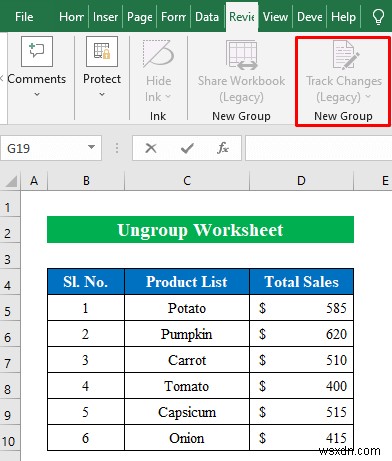Select serial number 6 cell
The height and width of the screenshot is (461, 392).
(86, 438)
